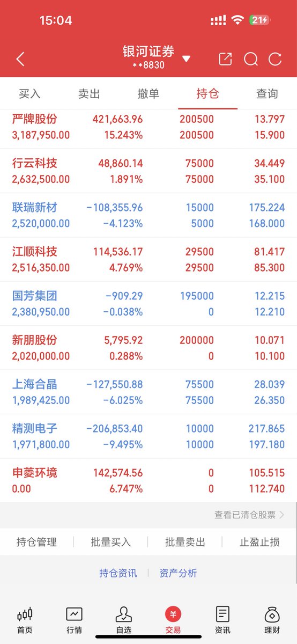Image resolution: width=297 pixels, height=644 pixels.
Task: Open the 资产分析 link
Action: click(178, 573)
